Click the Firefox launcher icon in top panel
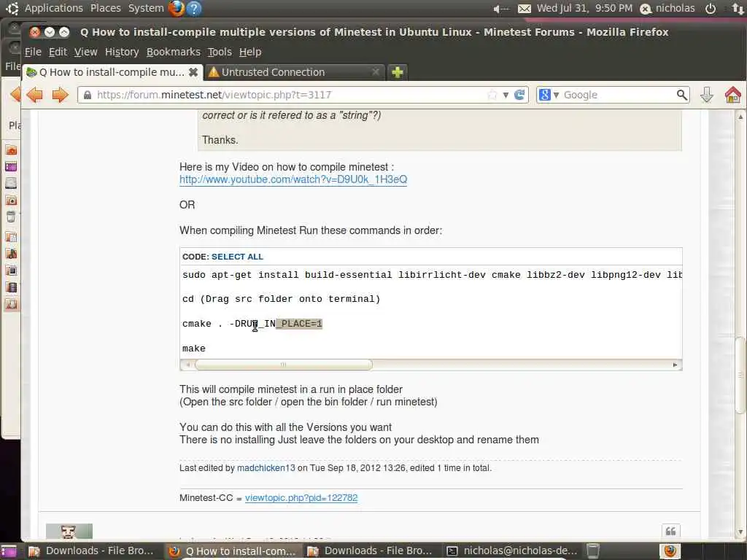The width and height of the screenshot is (747, 560). tap(177, 8)
